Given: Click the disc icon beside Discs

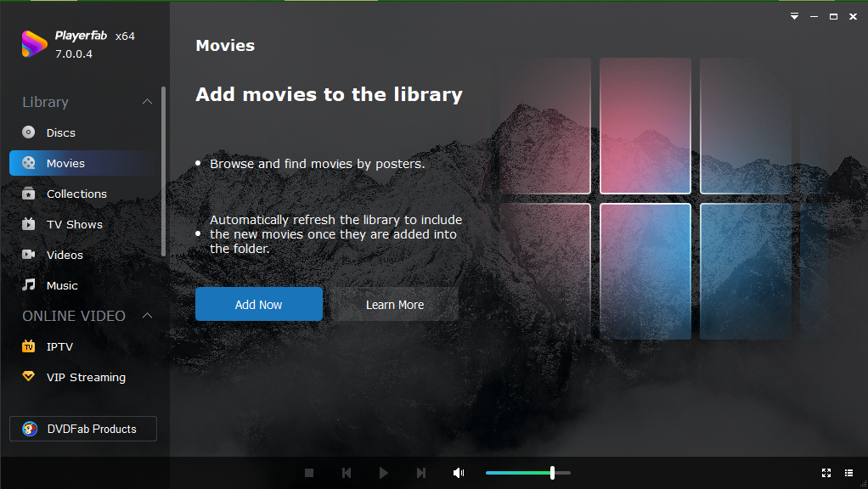Looking at the screenshot, I should (x=28, y=132).
